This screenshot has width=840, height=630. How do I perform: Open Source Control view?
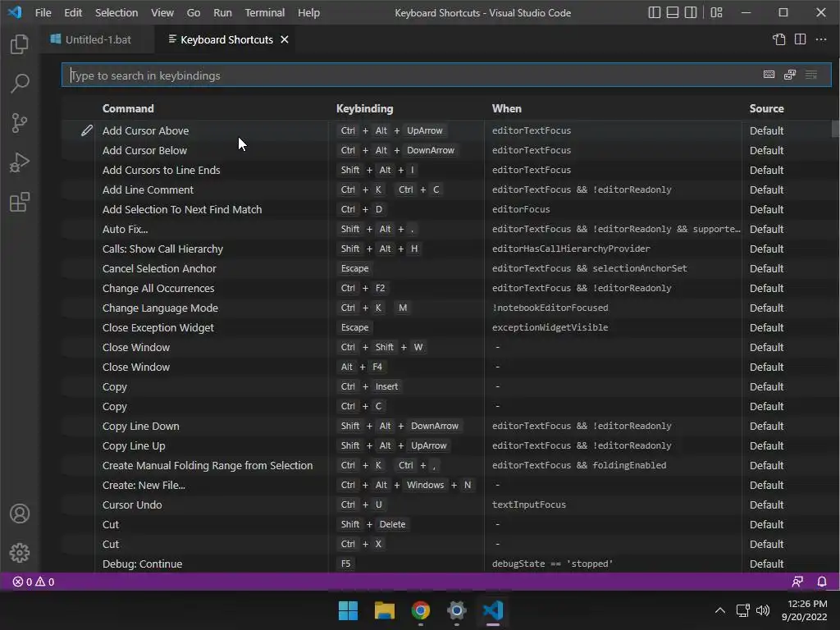[x=20, y=123]
